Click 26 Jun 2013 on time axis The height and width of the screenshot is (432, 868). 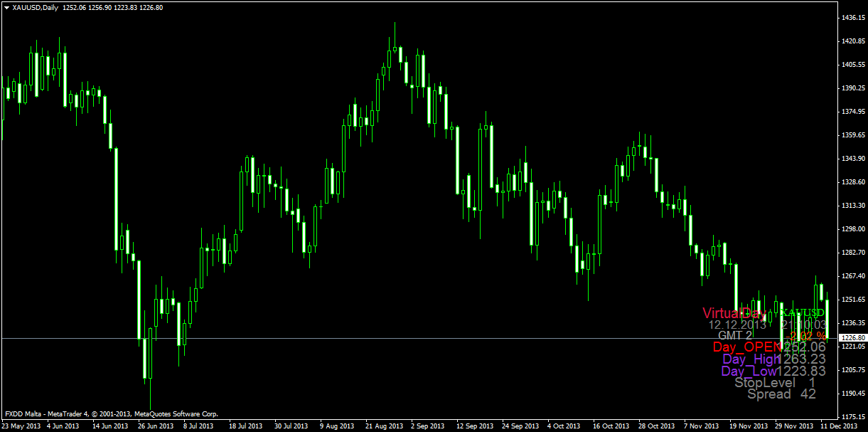[156, 426]
